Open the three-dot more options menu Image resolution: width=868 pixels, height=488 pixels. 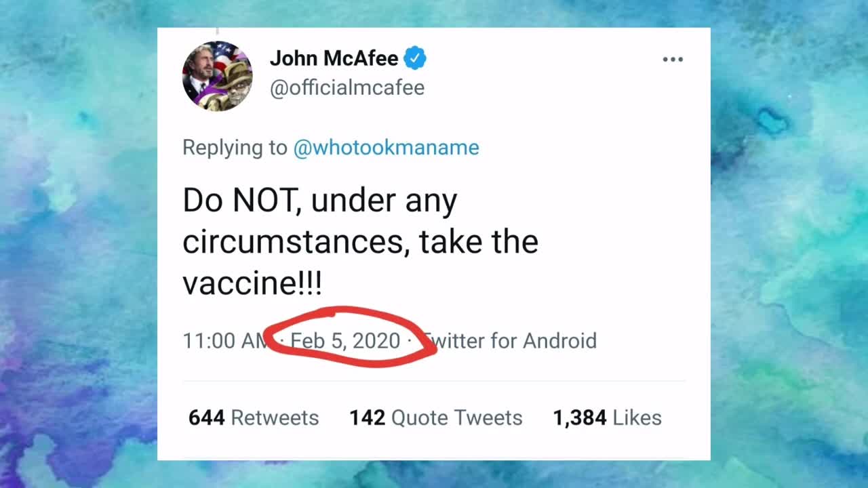click(x=672, y=60)
